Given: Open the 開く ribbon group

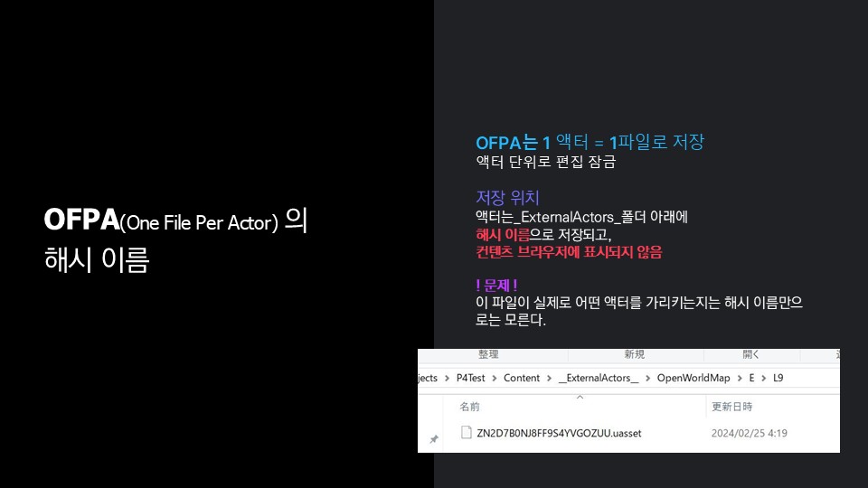Looking at the screenshot, I should tap(750, 354).
